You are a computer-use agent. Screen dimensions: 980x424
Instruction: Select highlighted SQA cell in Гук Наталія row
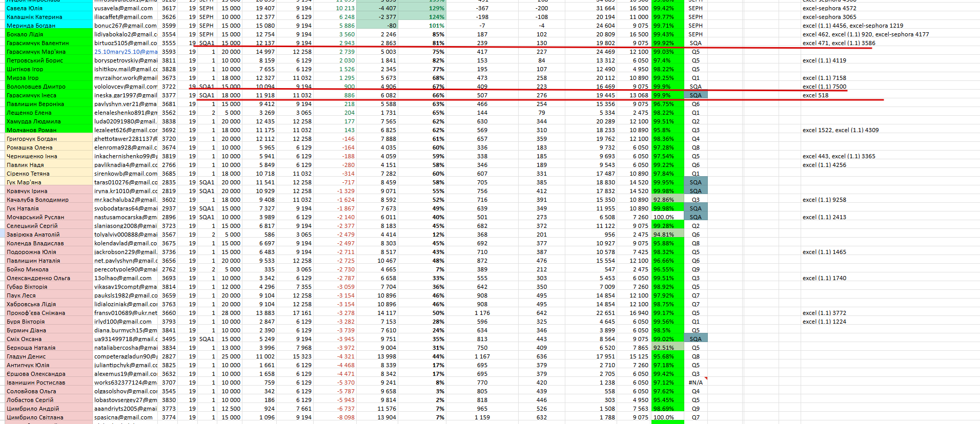(x=696, y=208)
